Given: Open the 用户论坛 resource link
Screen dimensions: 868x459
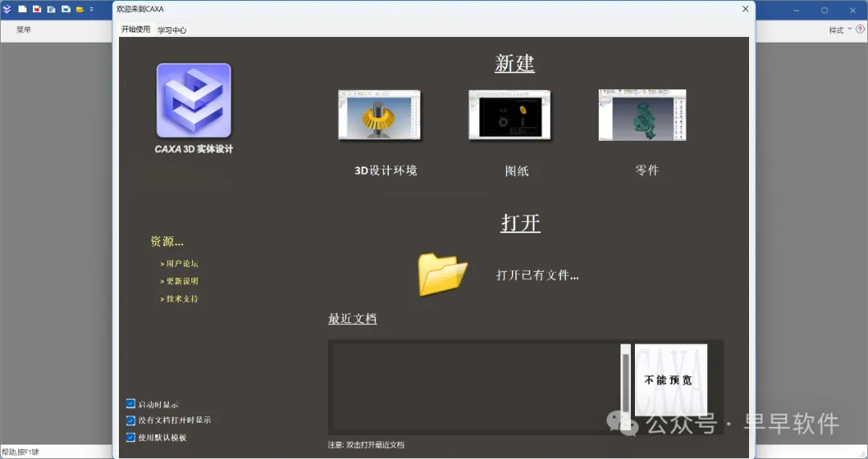Looking at the screenshot, I should 178,264.
